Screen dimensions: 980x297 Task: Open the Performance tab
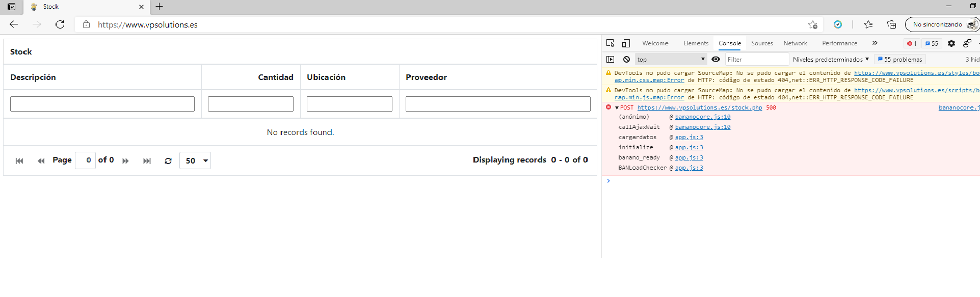pos(839,43)
